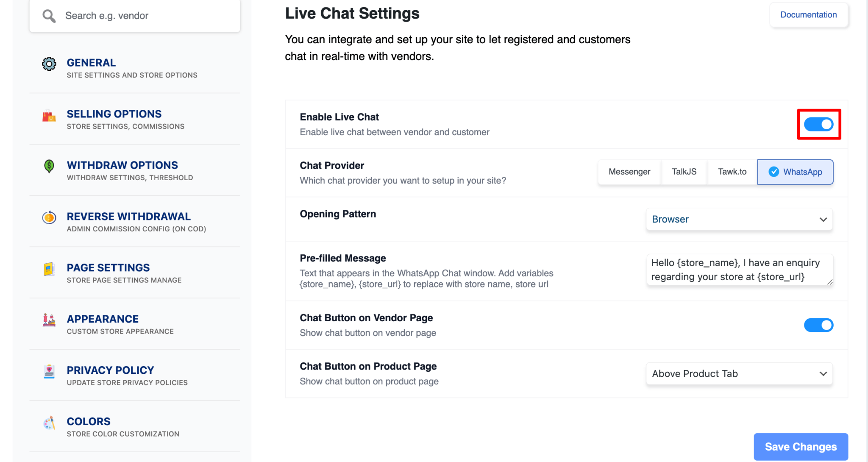Click inside the Pre-filled Message text box

(739, 270)
